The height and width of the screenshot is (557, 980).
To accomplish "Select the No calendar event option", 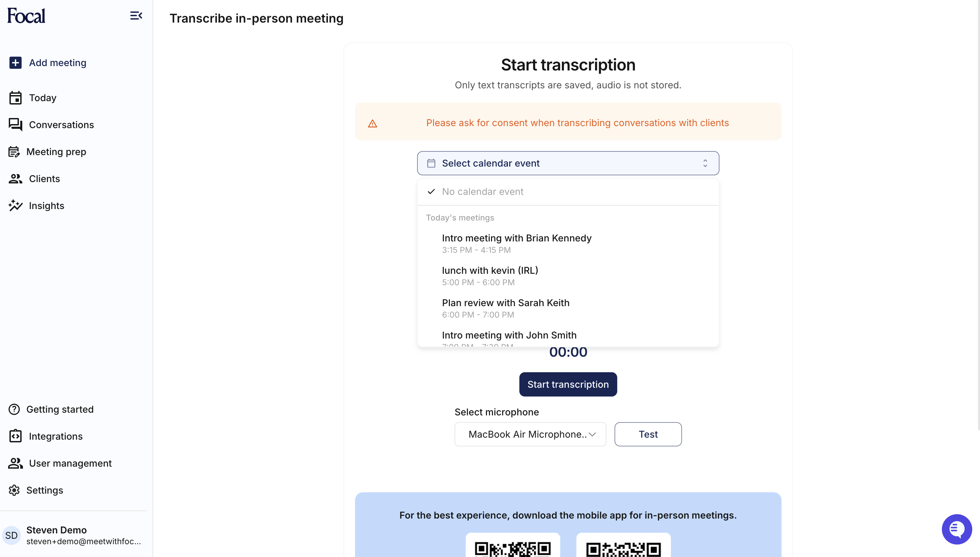I will click(x=482, y=191).
